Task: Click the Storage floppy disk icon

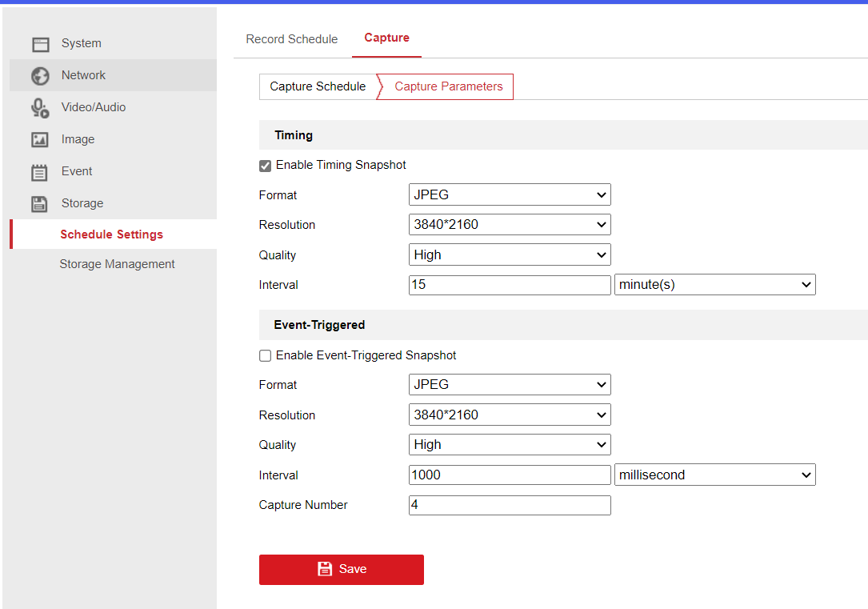Action: click(40, 204)
